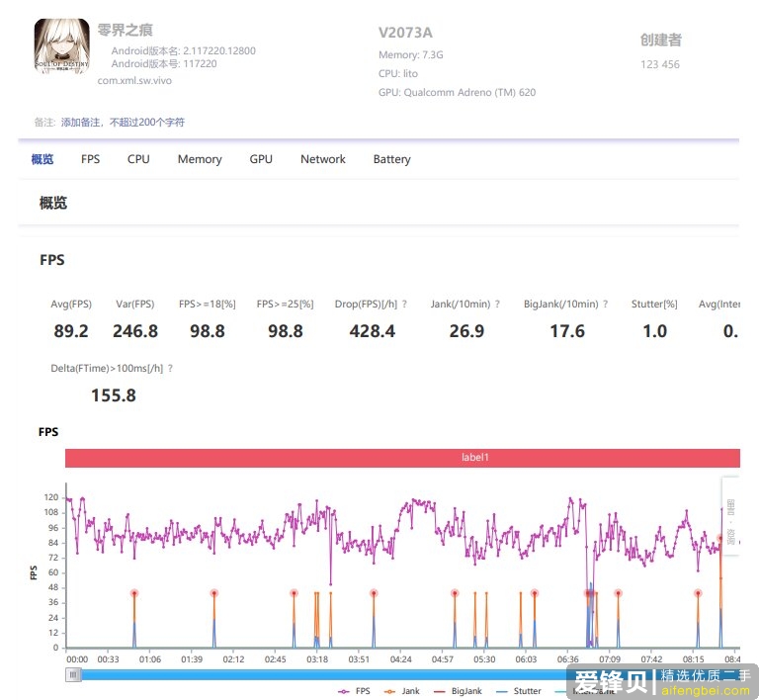
Task: Click the jank marker near 05:08
Action: [455, 593]
